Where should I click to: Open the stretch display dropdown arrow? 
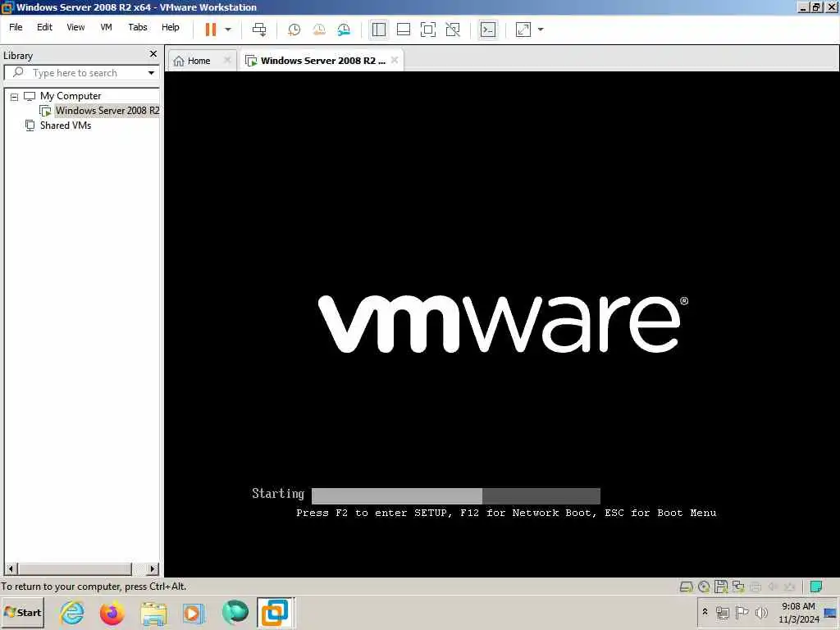coord(541,30)
